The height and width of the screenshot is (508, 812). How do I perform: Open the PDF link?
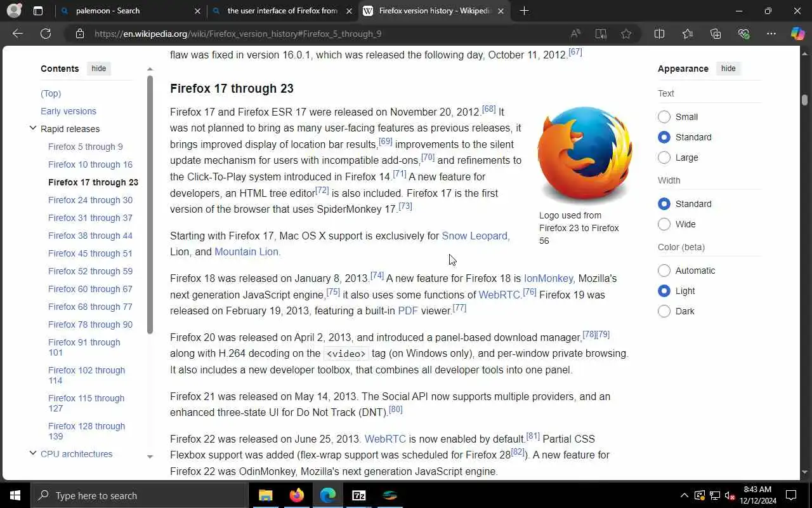point(408,311)
